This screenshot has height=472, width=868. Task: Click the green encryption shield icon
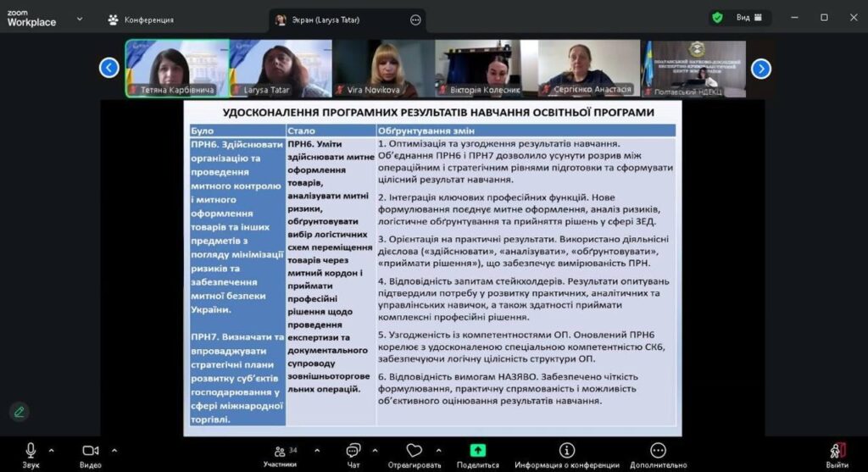click(717, 17)
